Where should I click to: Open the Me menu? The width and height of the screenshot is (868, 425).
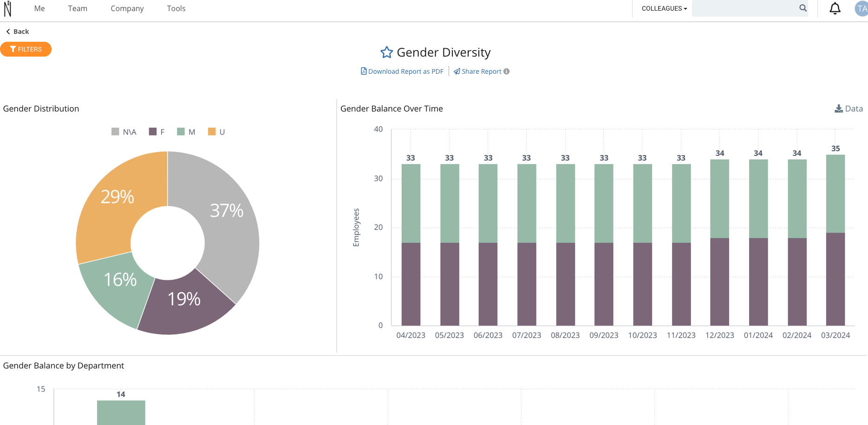point(39,8)
